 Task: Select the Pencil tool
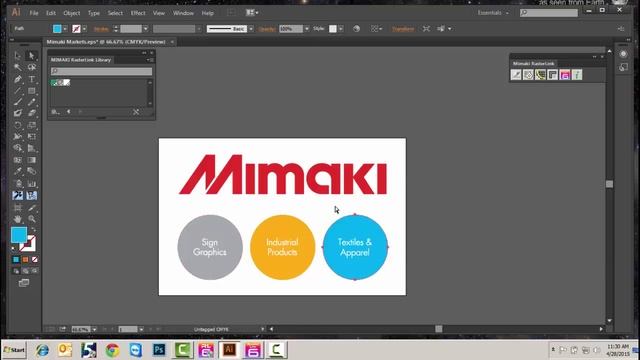click(31, 102)
